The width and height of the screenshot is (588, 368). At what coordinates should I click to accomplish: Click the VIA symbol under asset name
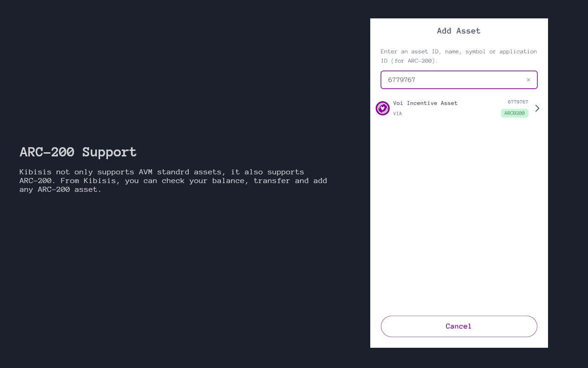click(397, 114)
